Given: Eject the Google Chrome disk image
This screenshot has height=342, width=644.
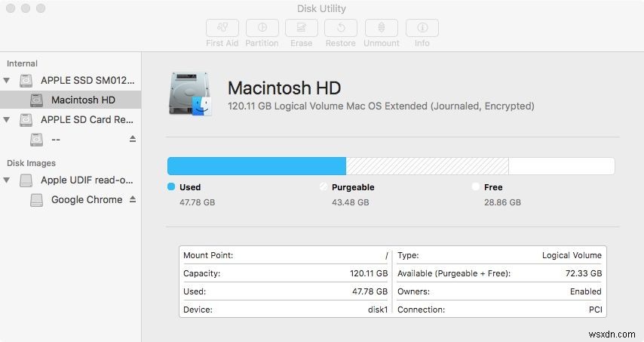Looking at the screenshot, I should click(x=132, y=199).
